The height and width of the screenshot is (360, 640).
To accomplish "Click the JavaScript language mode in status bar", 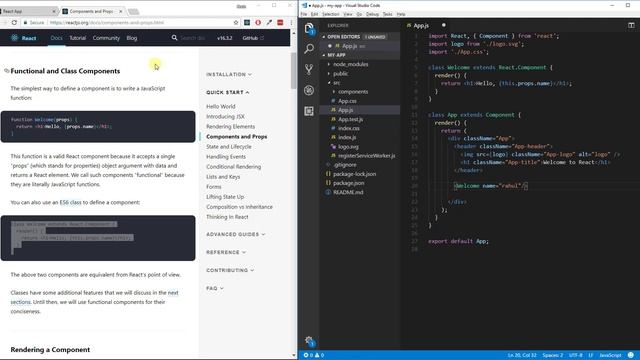I will [610, 355].
